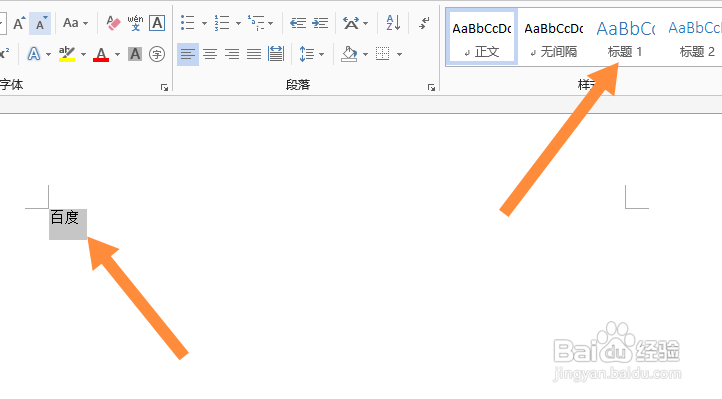Apply the 标题 1 style
The height and width of the screenshot is (399, 722).
pos(625,37)
